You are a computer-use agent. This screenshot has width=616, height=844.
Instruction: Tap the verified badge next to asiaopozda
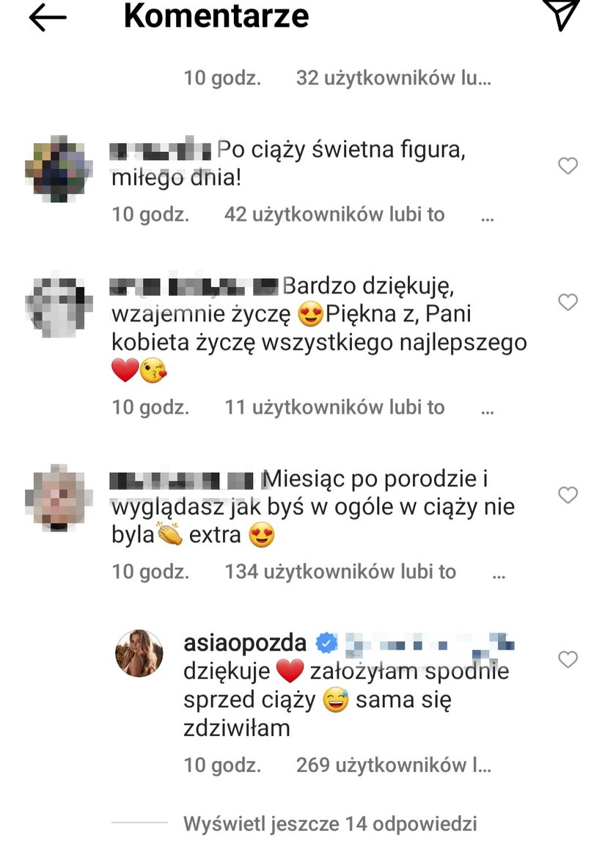326,642
